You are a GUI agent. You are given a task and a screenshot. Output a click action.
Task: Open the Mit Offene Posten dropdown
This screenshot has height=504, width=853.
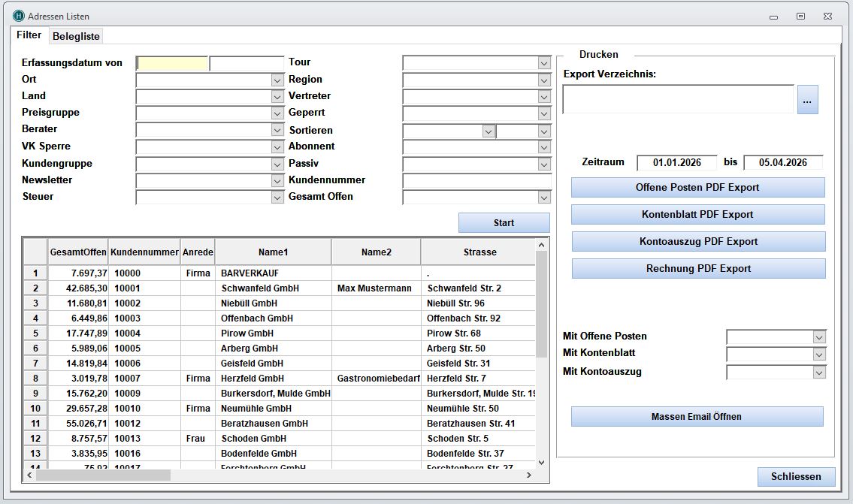click(x=819, y=337)
